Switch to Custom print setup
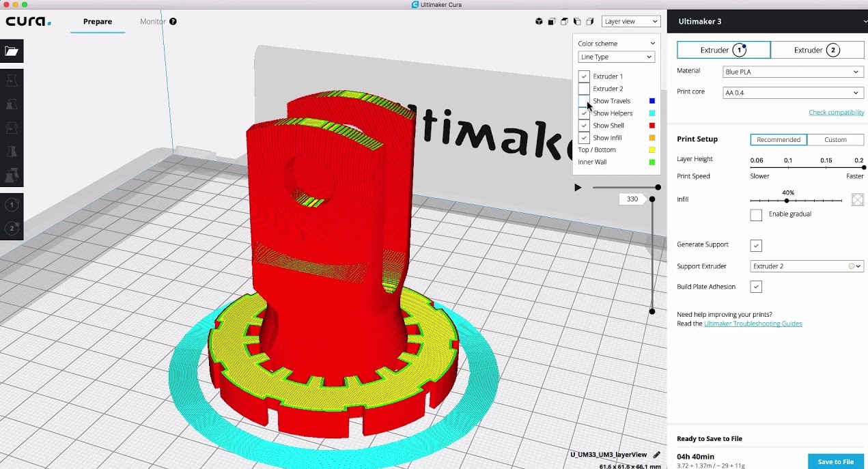868x469 pixels. click(836, 139)
